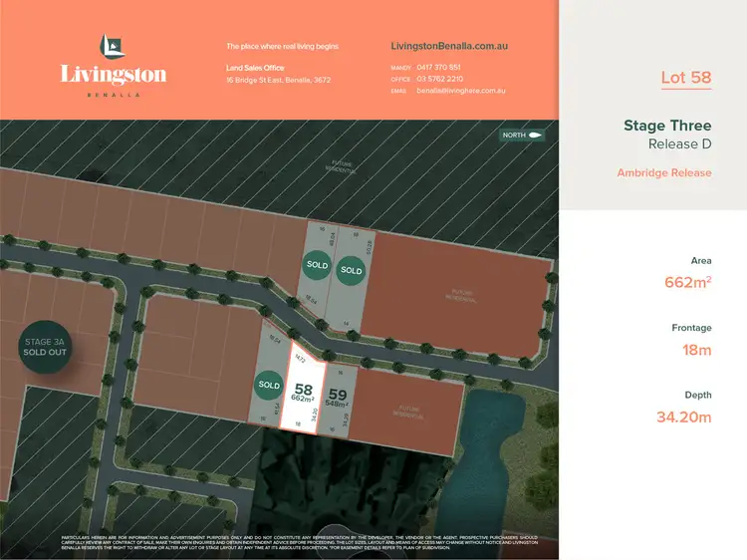Click the Lot 58 heading in the sidebar

(686, 77)
